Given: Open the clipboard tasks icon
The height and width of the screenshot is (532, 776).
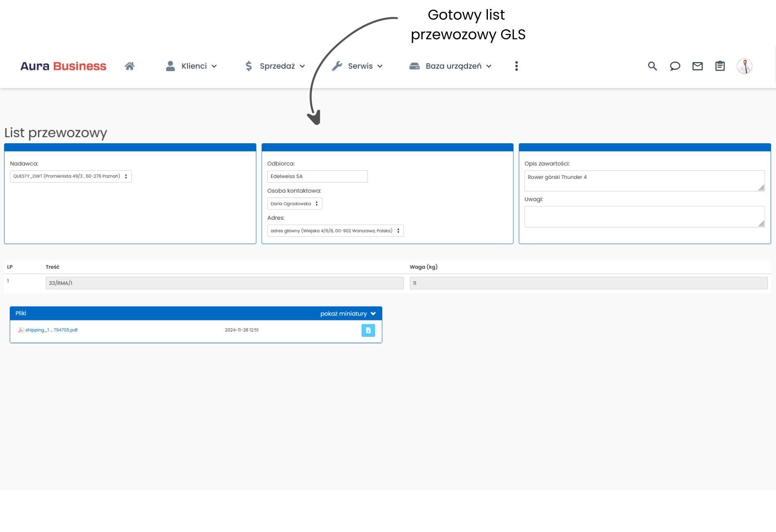Looking at the screenshot, I should click(x=720, y=66).
